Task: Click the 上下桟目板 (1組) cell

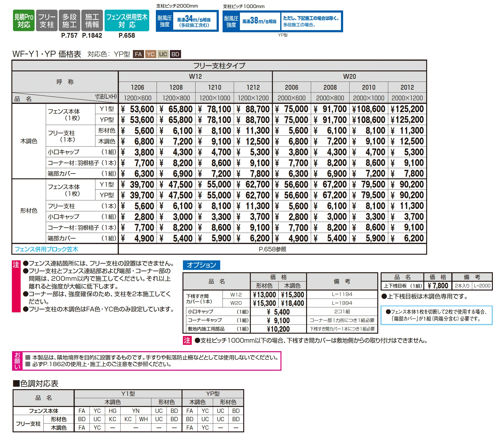Action: click(x=403, y=286)
